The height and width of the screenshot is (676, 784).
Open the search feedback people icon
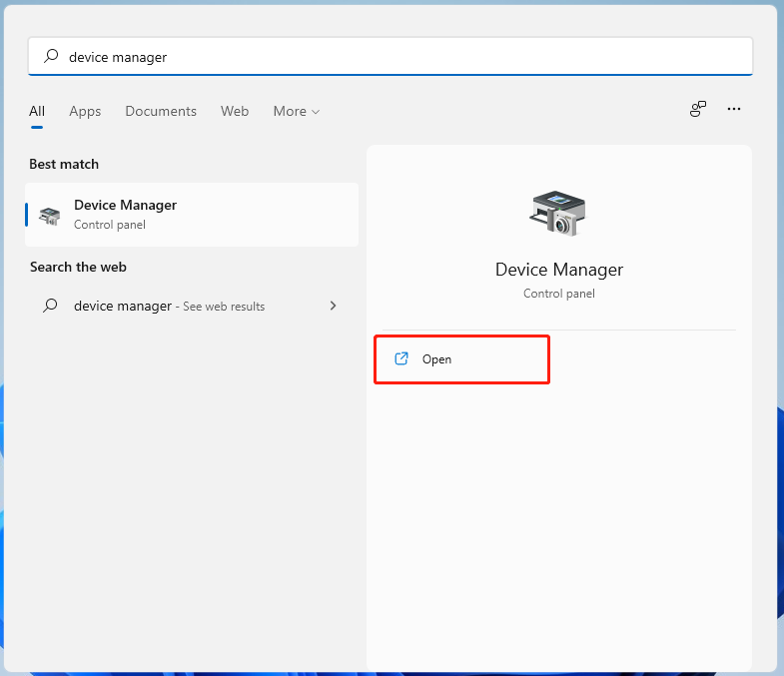697,109
